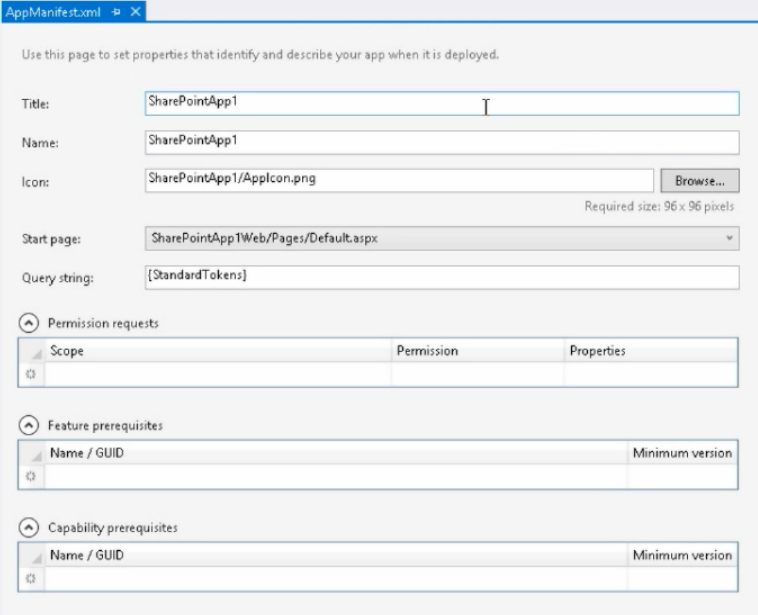Focus the Name text field
The image size is (758, 615).
point(442,143)
